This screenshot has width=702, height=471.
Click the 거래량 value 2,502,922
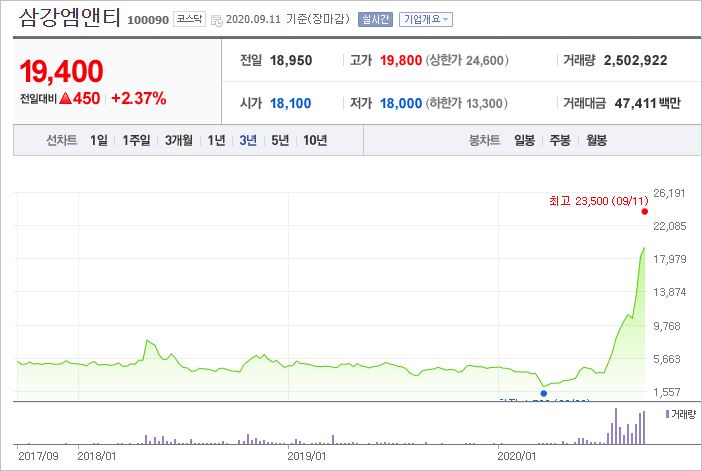635,60
